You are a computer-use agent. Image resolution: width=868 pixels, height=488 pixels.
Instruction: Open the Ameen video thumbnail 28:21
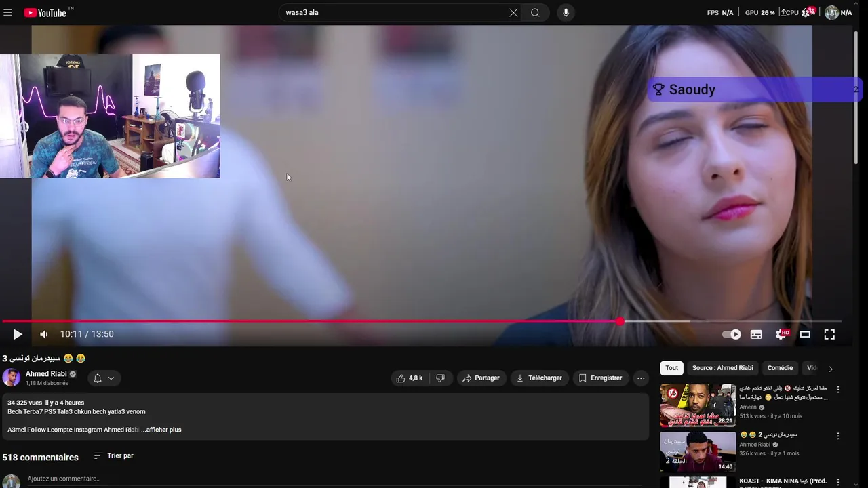pyautogui.click(x=698, y=405)
